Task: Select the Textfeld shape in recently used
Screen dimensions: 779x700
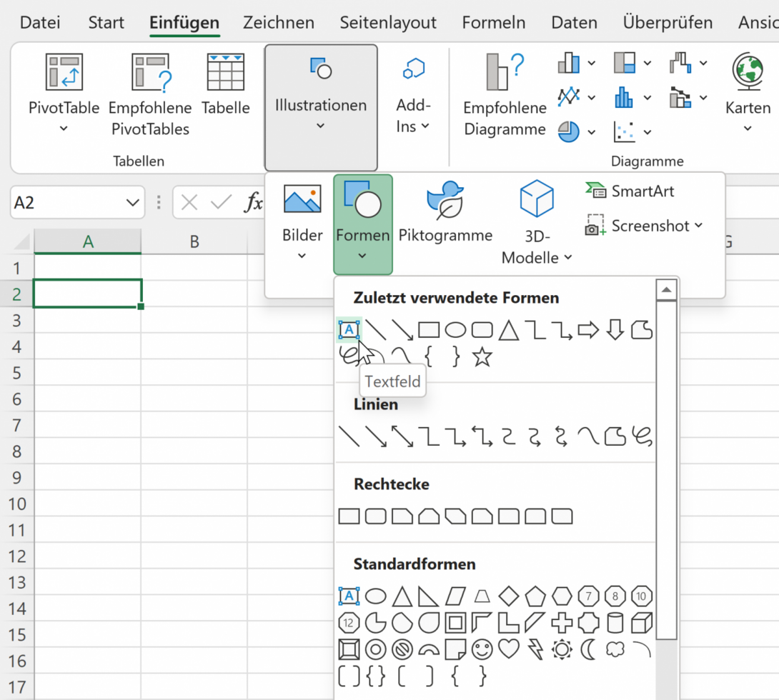Action: point(349,330)
